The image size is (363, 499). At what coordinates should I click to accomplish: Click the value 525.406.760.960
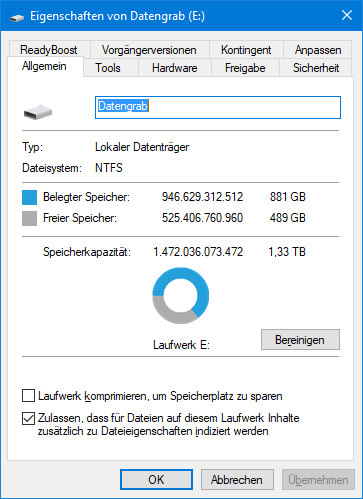click(x=202, y=218)
